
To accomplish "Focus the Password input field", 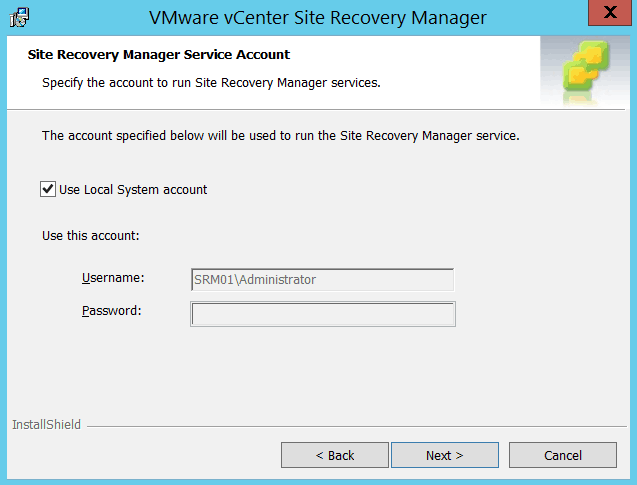I will (x=322, y=315).
